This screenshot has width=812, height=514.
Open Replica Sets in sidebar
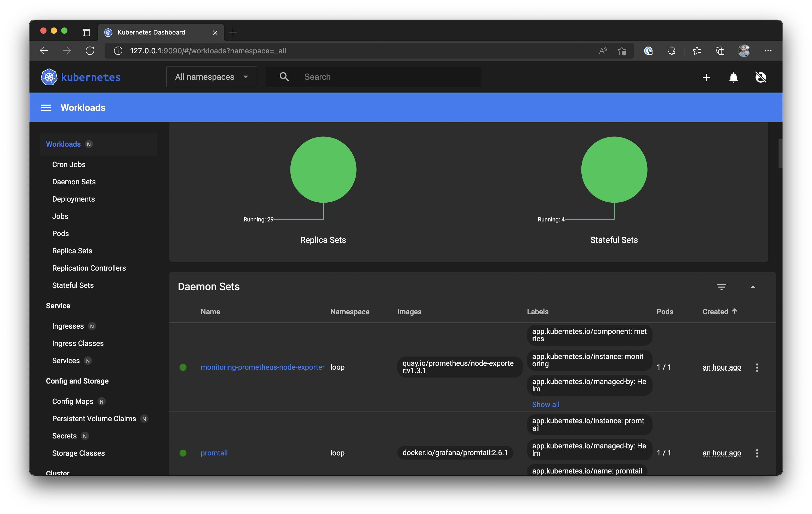click(72, 250)
